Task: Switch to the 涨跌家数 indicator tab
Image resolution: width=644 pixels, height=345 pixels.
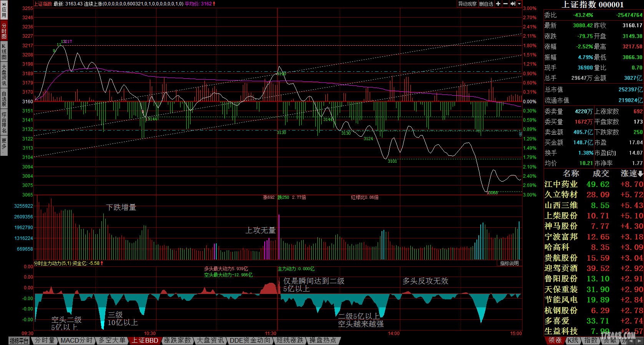Action: (x=177, y=340)
